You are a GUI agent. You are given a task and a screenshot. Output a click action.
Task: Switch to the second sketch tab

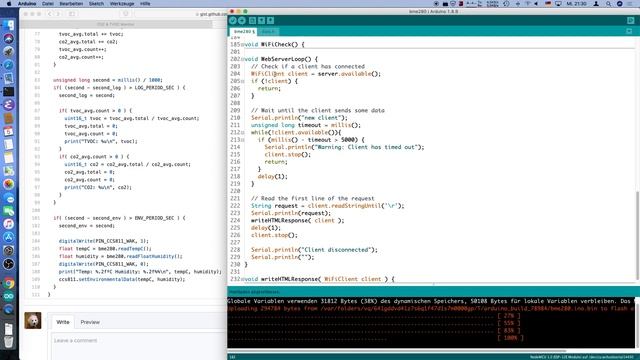point(268,31)
